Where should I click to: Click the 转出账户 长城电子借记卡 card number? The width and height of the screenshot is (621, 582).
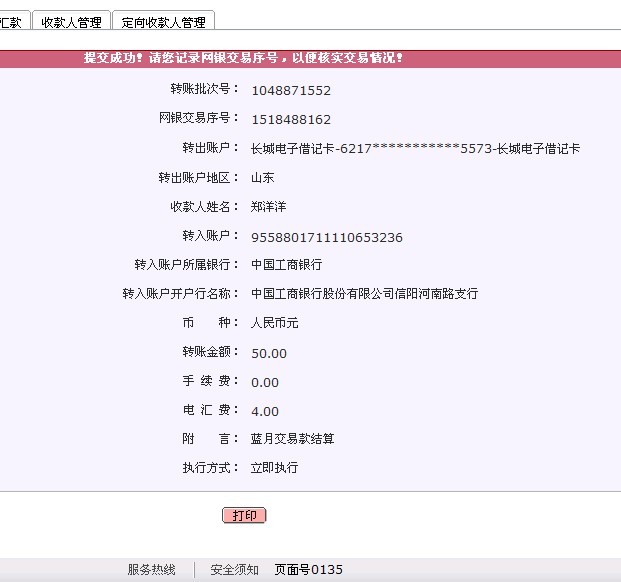click(415, 149)
